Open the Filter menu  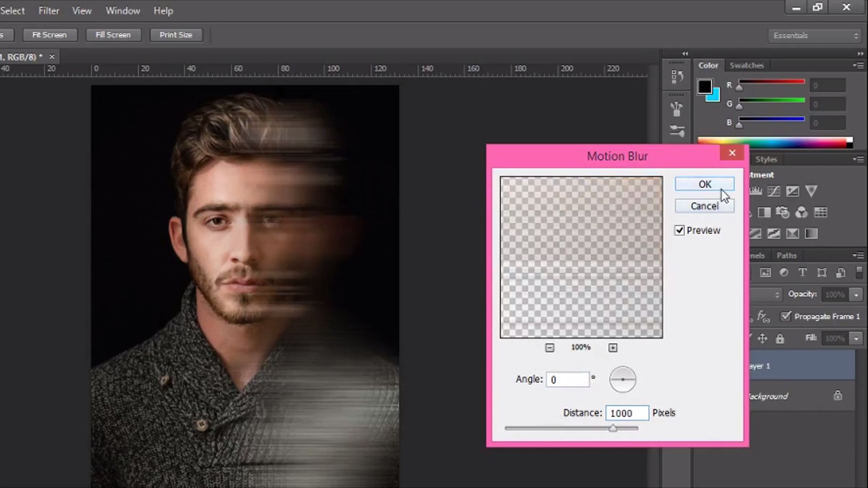[48, 11]
